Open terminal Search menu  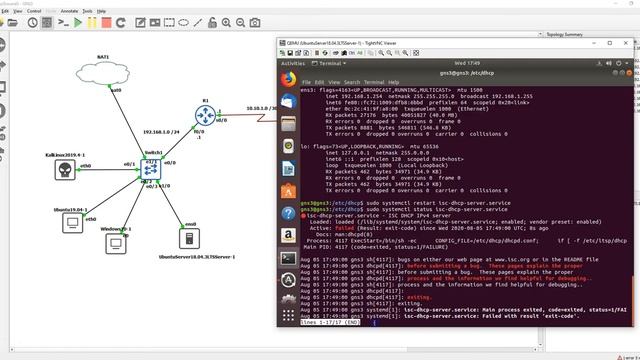click(351, 82)
